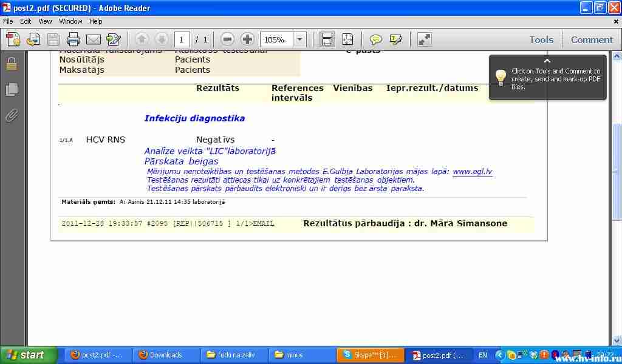
Task: Click the Windows Start button
Action: coord(28,355)
